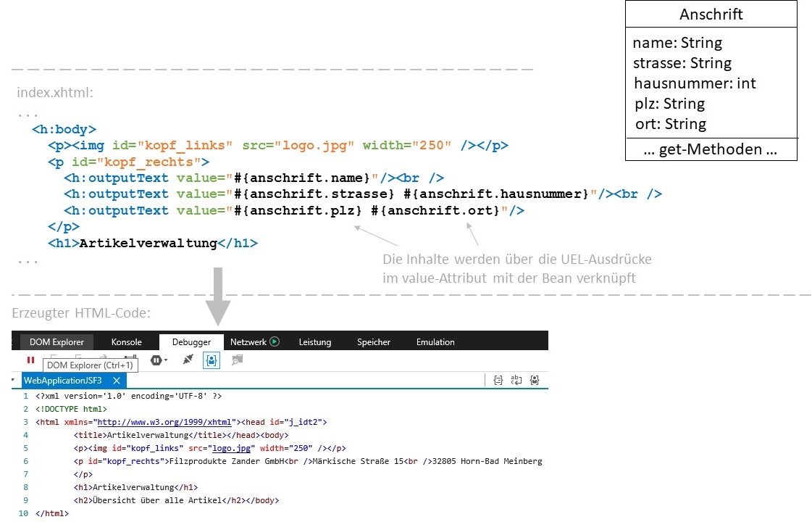Toggle word wrap icon in the editor toolbar
Image resolution: width=812 pixels, height=522 pixels.
(x=516, y=380)
